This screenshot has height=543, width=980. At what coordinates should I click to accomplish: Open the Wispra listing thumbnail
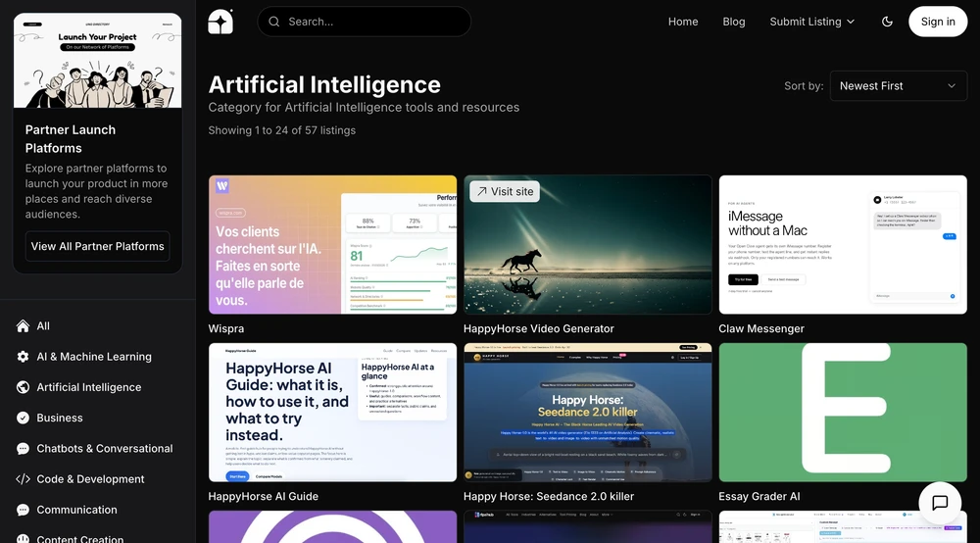(332, 245)
